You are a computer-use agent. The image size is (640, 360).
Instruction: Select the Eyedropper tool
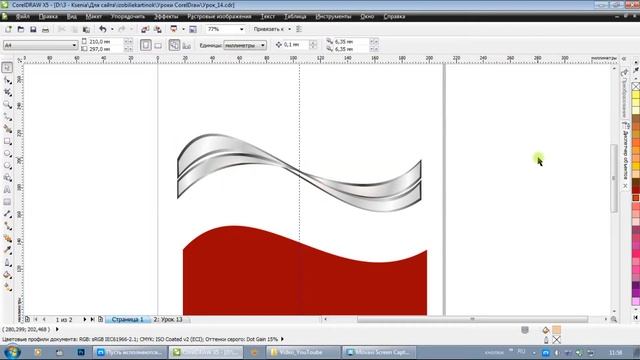[7, 250]
